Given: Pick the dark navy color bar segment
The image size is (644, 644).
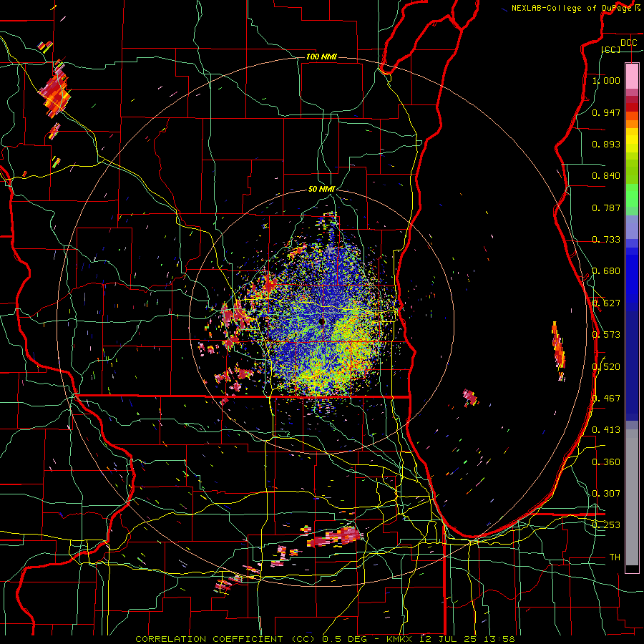Looking at the screenshot, I should pos(632,366).
